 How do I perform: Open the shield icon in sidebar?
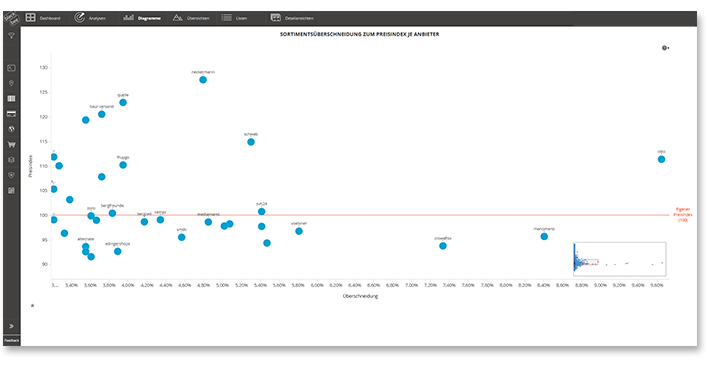click(x=11, y=175)
